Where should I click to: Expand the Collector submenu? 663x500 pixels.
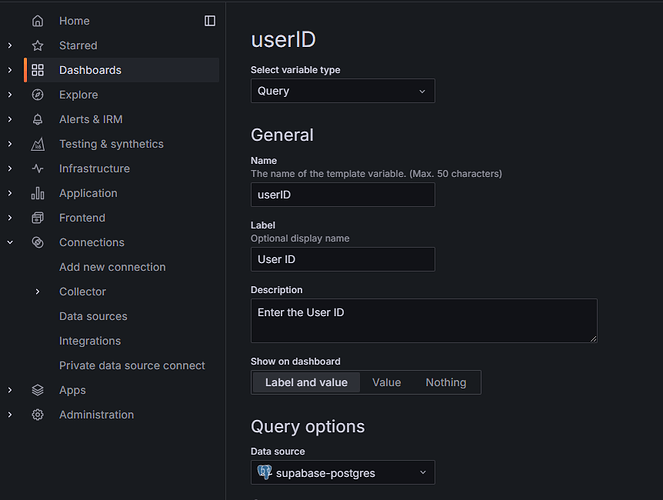(38, 292)
